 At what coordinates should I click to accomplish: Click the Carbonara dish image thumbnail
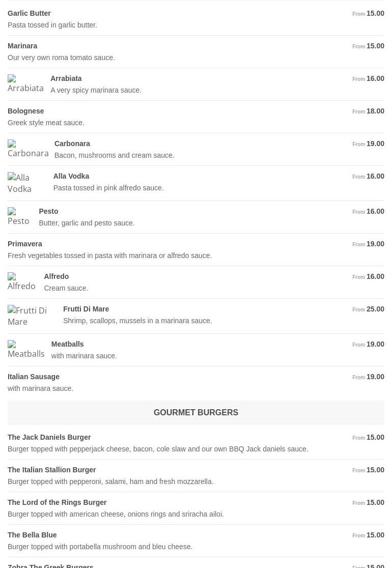pos(28,149)
